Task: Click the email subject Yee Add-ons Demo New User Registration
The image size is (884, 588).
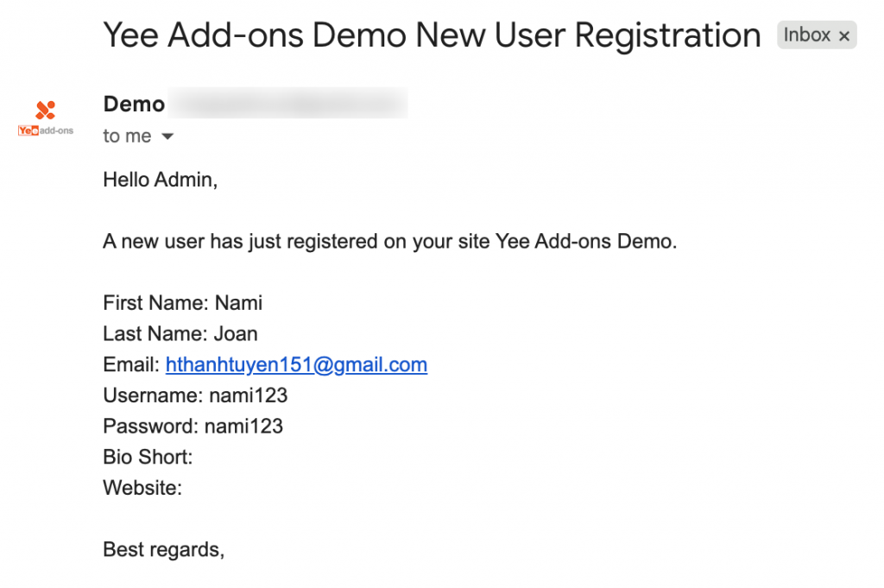Action: tap(432, 35)
